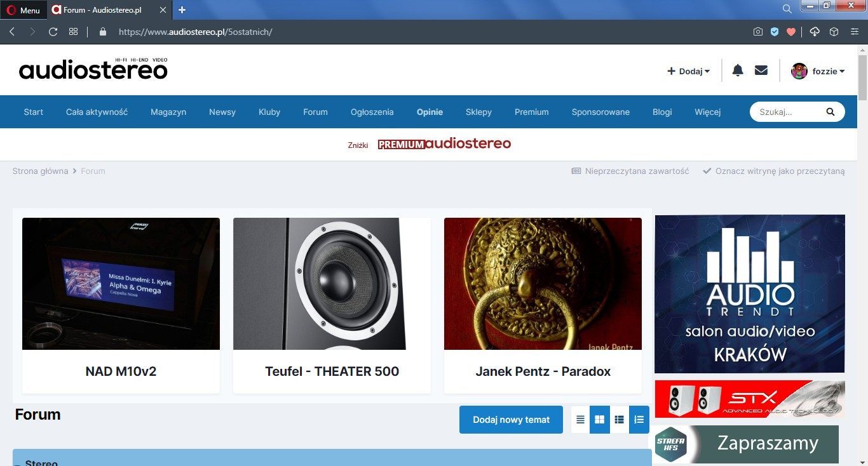
Task: Open downloads cloud icon in address bar
Action: pos(815,31)
